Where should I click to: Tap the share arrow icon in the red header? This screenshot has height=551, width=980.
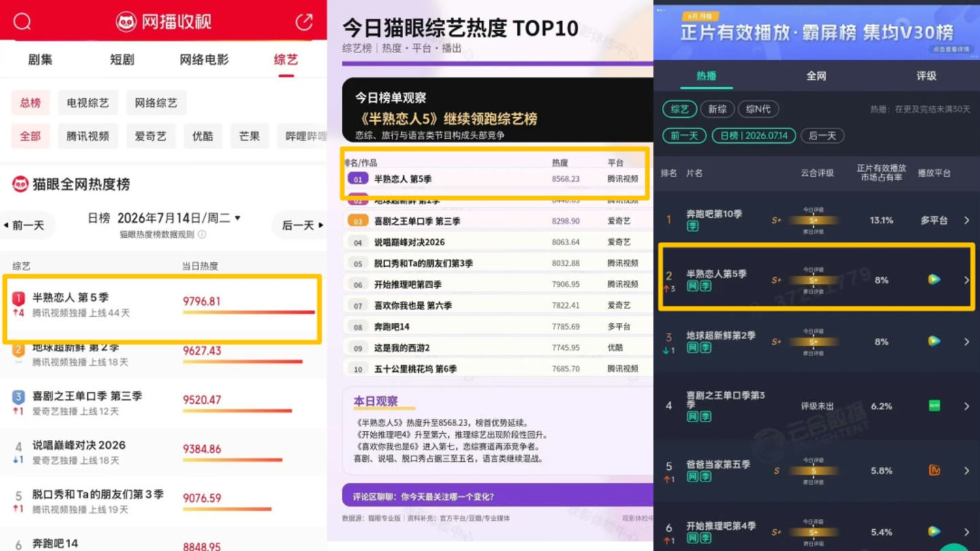tap(304, 21)
